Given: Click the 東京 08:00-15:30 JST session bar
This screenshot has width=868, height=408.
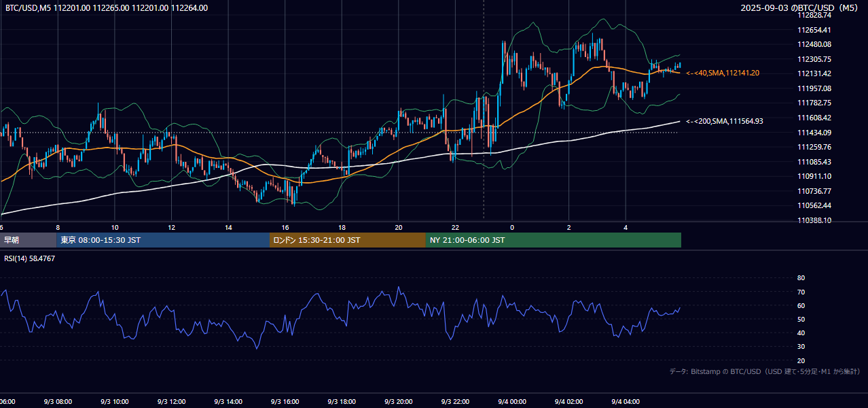Looking at the screenshot, I should 163,240.
